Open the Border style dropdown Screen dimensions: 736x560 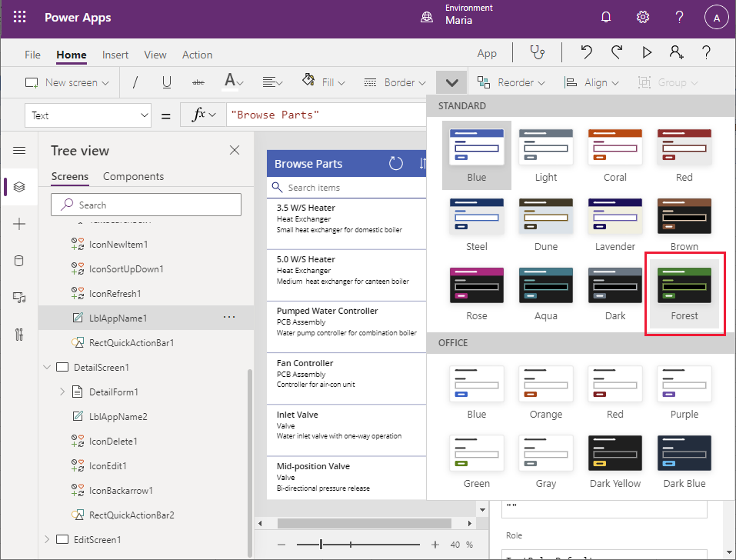tap(395, 82)
